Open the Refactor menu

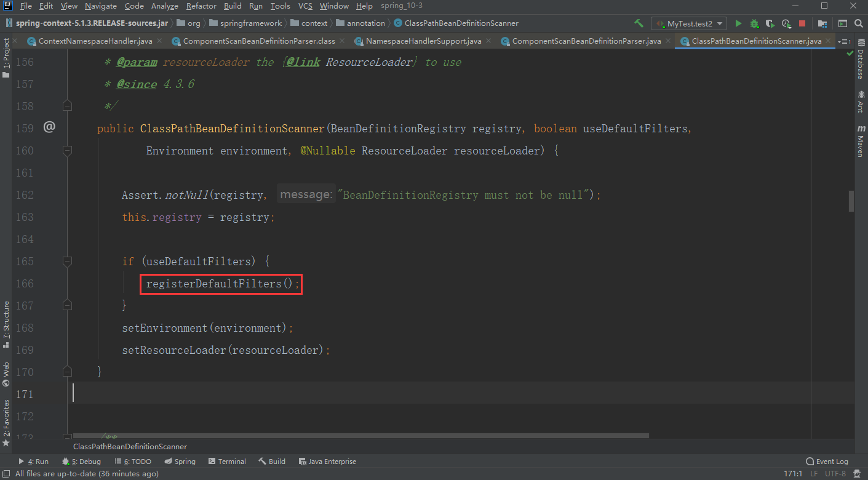click(201, 6)
